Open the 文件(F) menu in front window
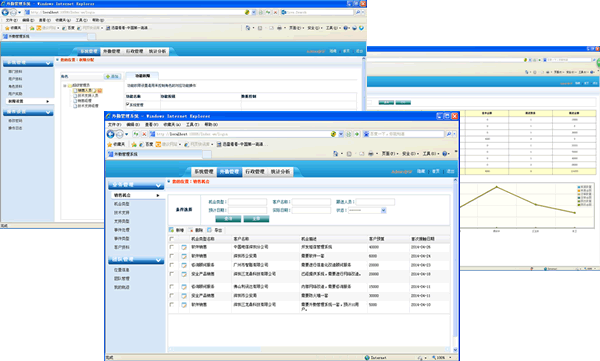The width and height of the screenshot is (600, 361). [x=114, y=124]
